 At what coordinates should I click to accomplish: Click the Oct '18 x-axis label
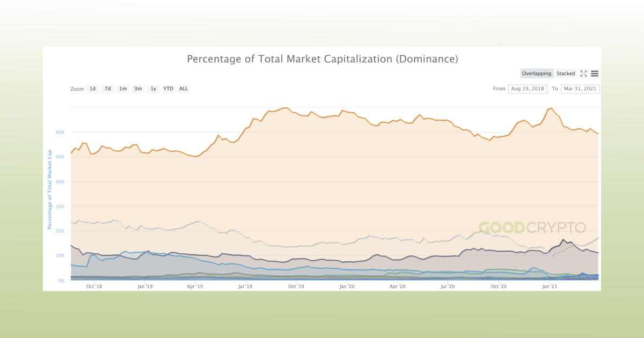click(x=94, y=286)
